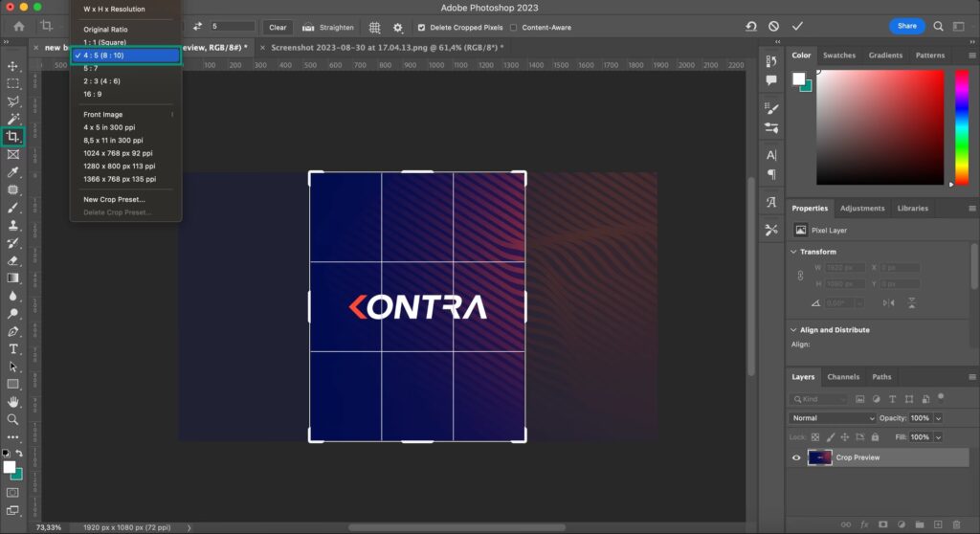
Task: Click the Clear button
Action: [x=278, y=27]
